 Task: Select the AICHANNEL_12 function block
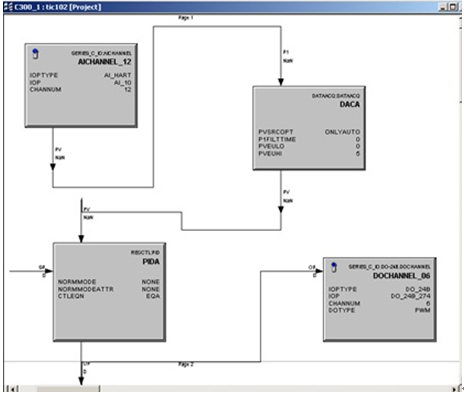(x=81, y=85)
